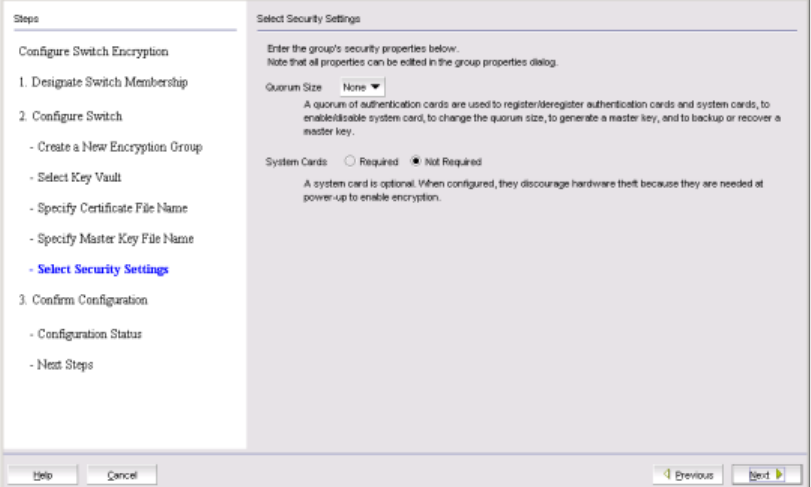Click Specify Master Key File Name step
The image size is (811, 487).
[112, 238]
